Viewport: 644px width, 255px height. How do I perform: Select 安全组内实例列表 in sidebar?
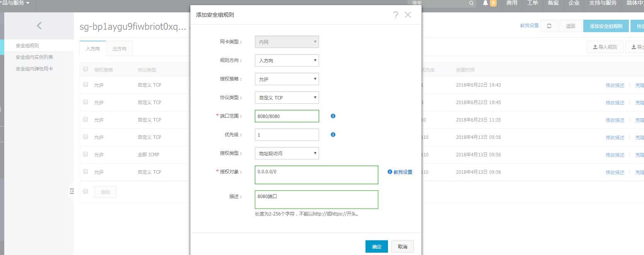tap(34, 57)
